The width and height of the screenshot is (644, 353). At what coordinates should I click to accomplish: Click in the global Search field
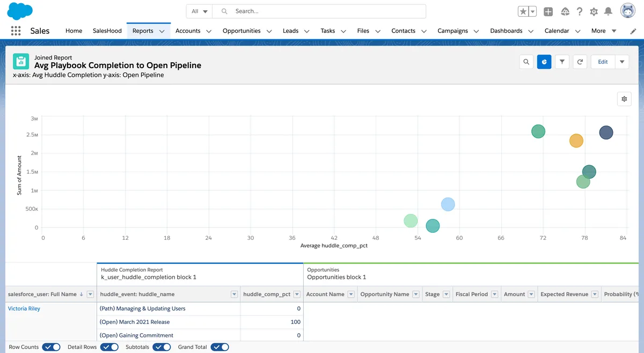319,11
